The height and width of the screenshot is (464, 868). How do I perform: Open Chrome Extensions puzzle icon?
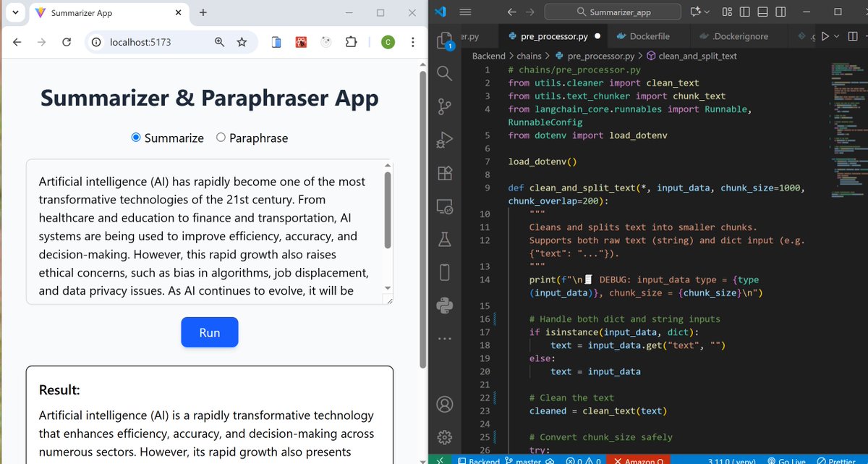point(351,42)
